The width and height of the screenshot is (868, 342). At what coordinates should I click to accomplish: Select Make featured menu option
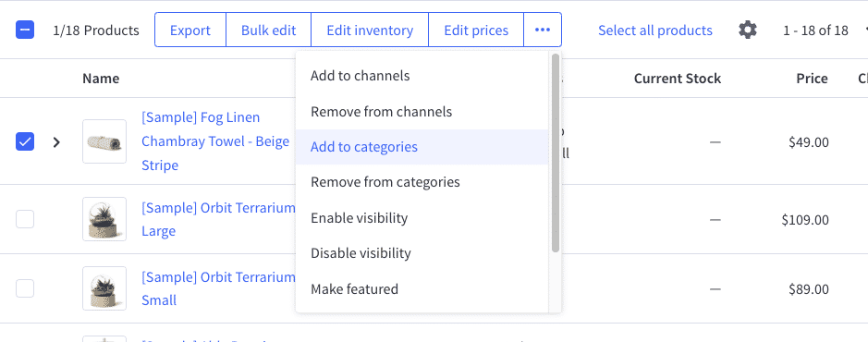click(422, 289)
